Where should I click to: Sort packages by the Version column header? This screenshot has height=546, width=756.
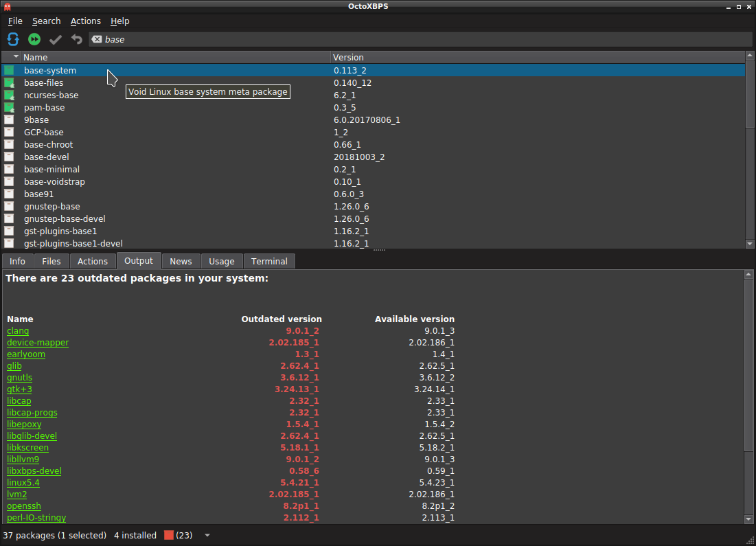[538, 57]
